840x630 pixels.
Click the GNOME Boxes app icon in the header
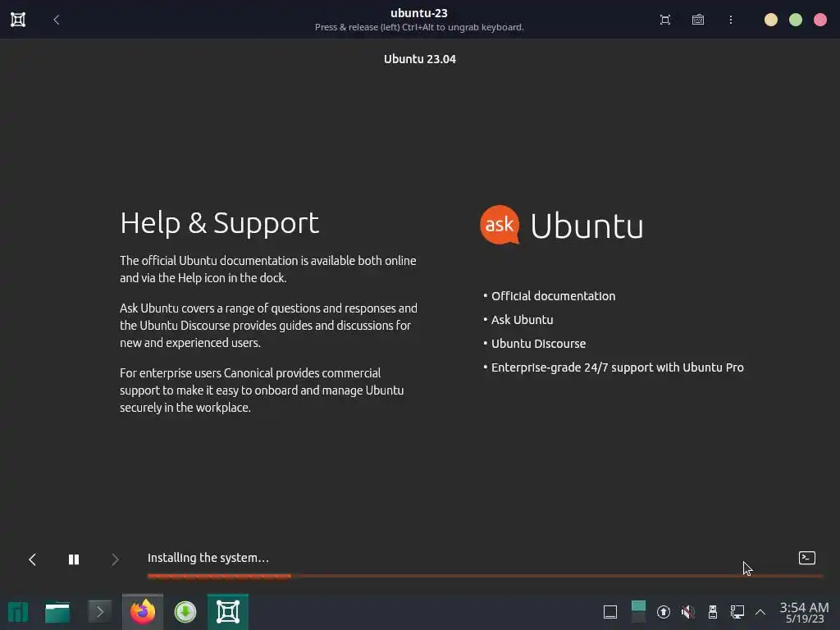18,20
